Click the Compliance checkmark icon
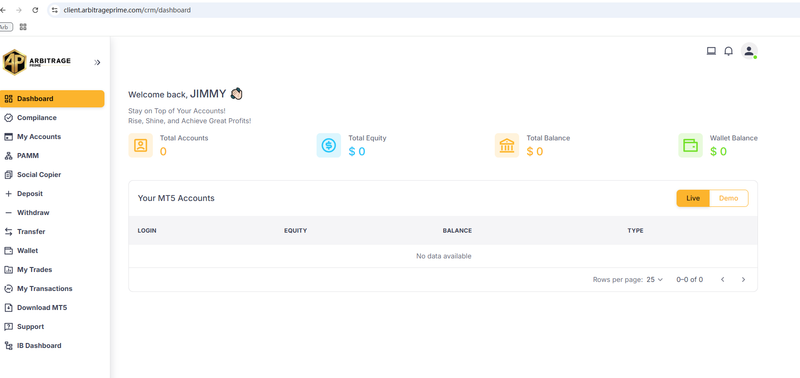Image resolution: width=800 pixels, height=378 pixels. (x=8, y=118)
